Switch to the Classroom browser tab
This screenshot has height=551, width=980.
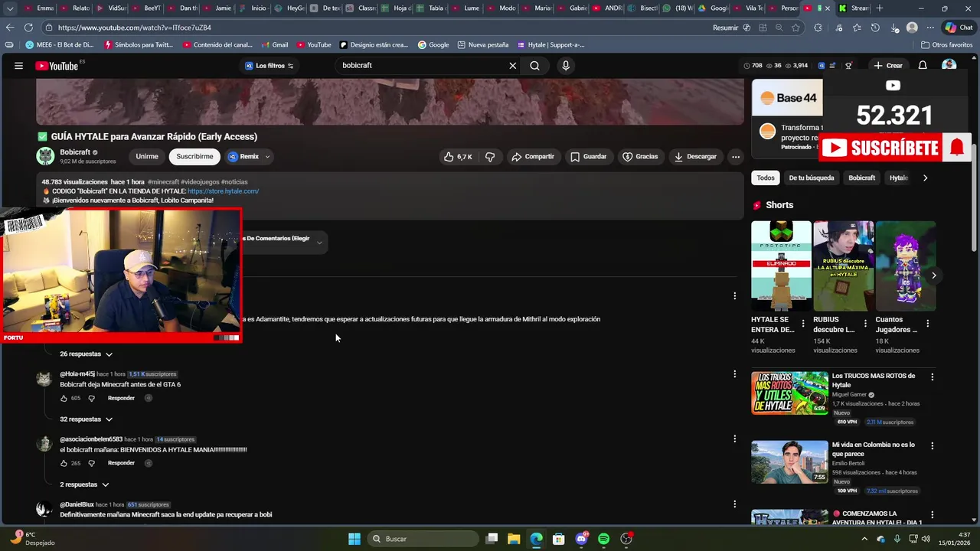pyautogui.click(x=359, y=8)
